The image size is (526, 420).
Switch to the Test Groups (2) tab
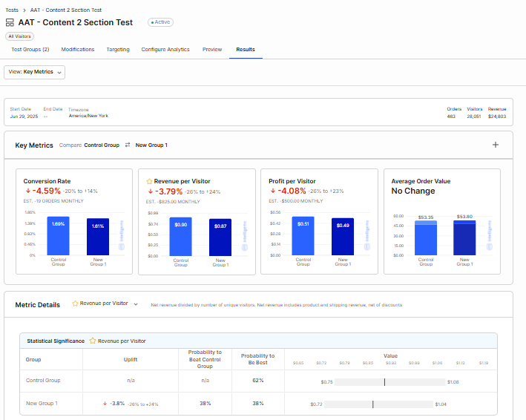[30, 50]
